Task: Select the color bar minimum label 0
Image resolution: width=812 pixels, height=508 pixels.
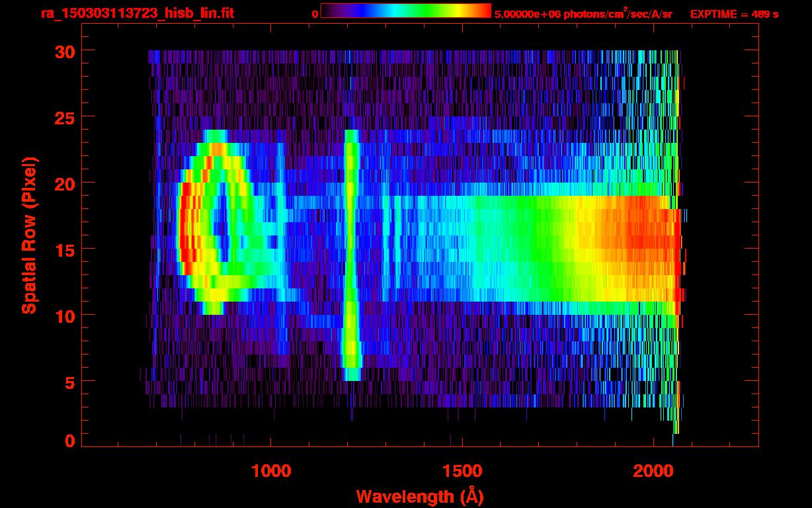Action: point(315,14)
